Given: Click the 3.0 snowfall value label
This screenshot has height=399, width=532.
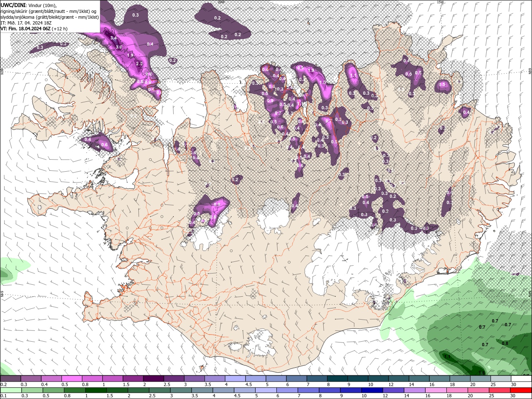Looking at the screenshot, I should 118,47.
